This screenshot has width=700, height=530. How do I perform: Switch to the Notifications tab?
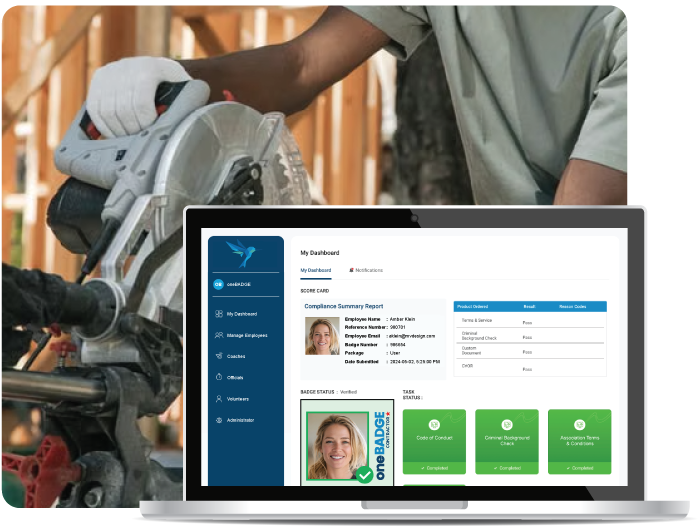click(x=366, y=270)
